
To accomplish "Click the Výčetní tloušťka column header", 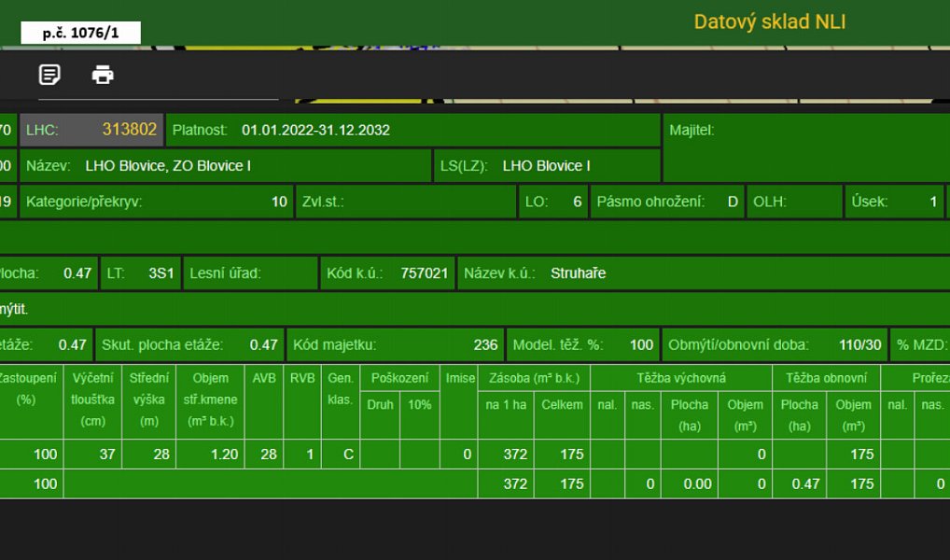I will point(92,400).
